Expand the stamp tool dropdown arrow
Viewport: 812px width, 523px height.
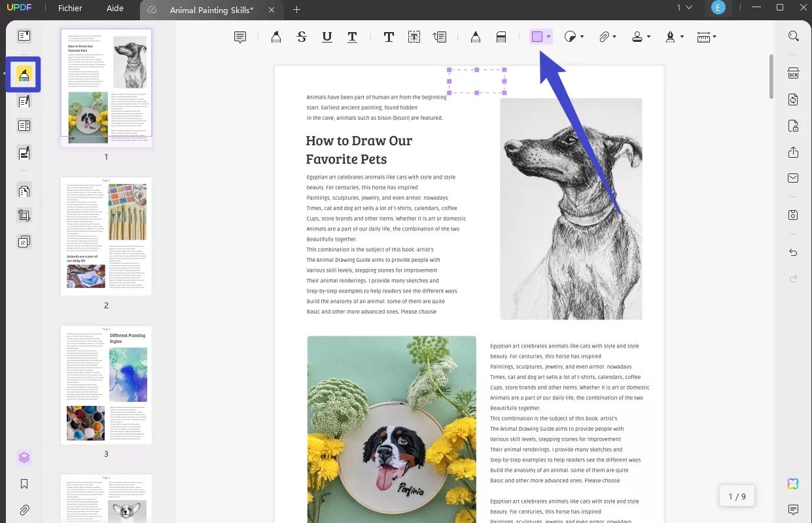pyautogui.click(x=649, y=37)
